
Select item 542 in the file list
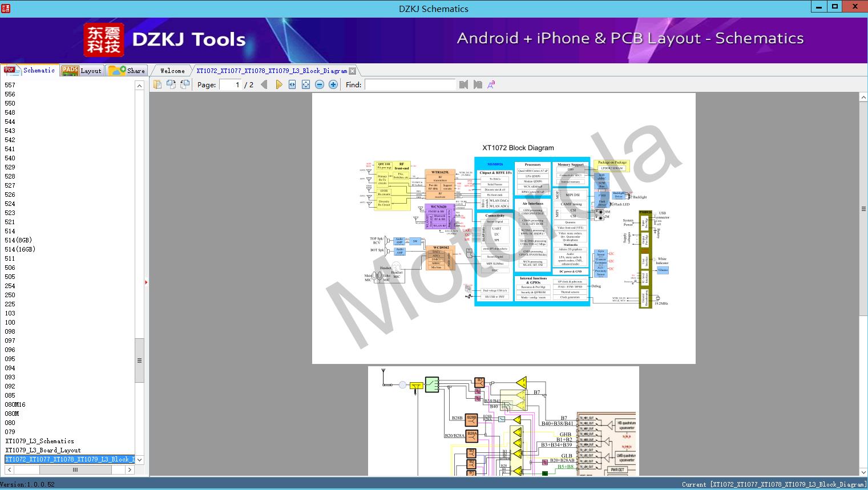tap(10, 140)
